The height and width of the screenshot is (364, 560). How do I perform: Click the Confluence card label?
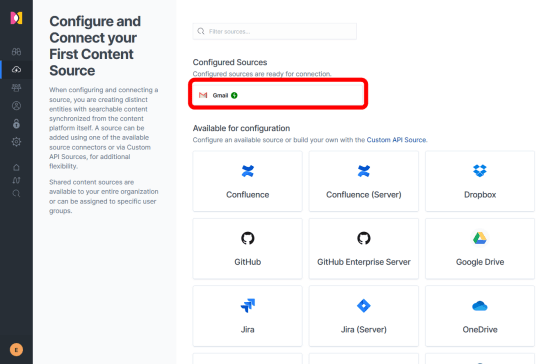[248, 195]
